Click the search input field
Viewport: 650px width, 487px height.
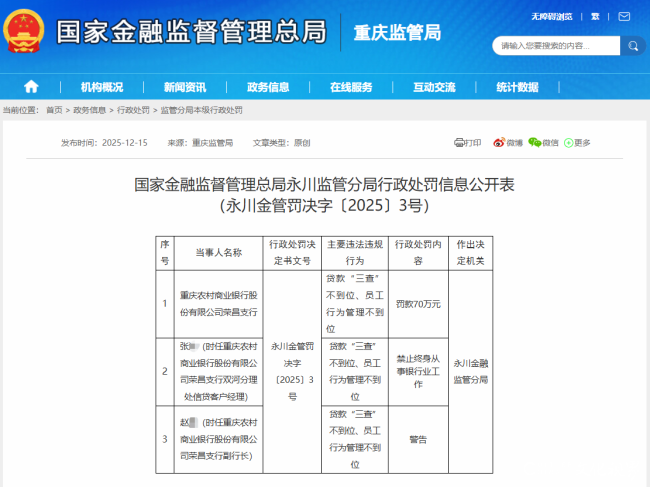point(556,46)
